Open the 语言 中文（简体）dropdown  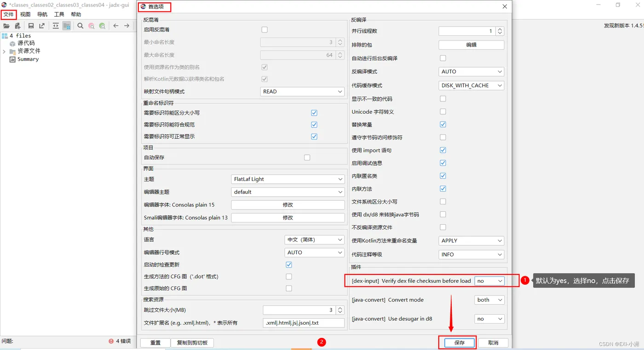pos(315,240)
